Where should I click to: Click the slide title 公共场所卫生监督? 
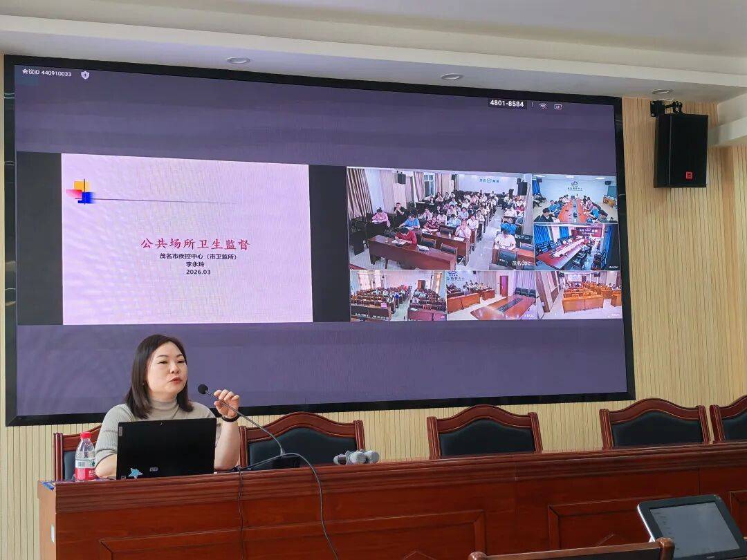[194, 243]
